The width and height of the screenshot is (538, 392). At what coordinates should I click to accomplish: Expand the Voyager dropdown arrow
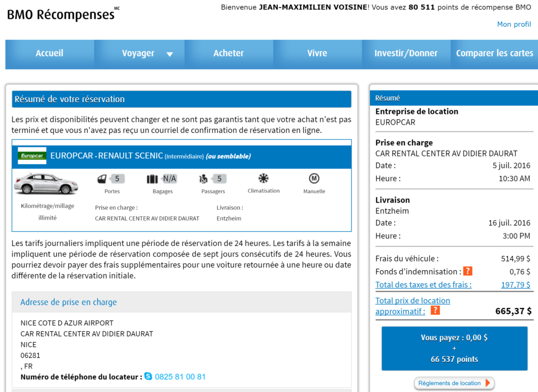(170, 54)
